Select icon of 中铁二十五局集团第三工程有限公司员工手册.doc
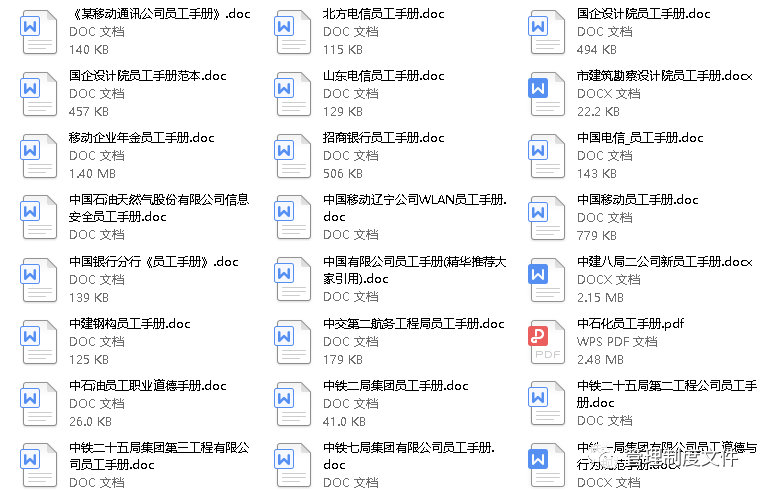Image resolution: width=763 pixels, height=491 pixels. [39, 465]
